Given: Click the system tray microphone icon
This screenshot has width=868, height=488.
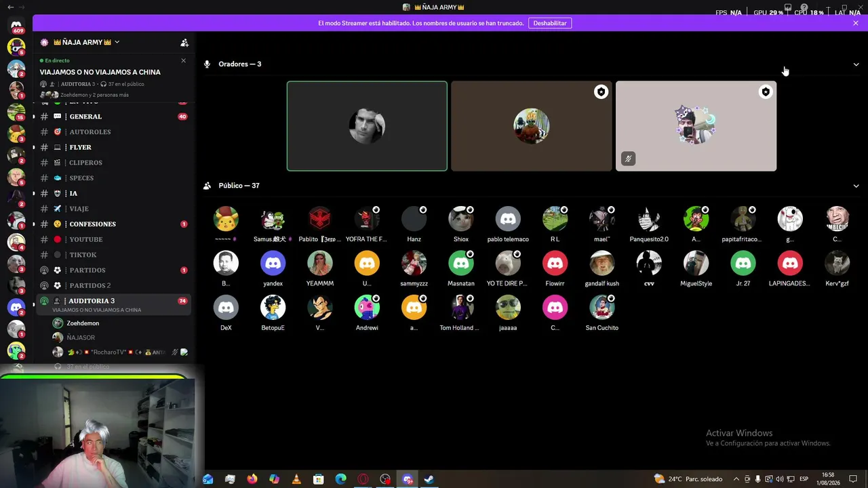Looking at the screenshot, I should (757, 479).
